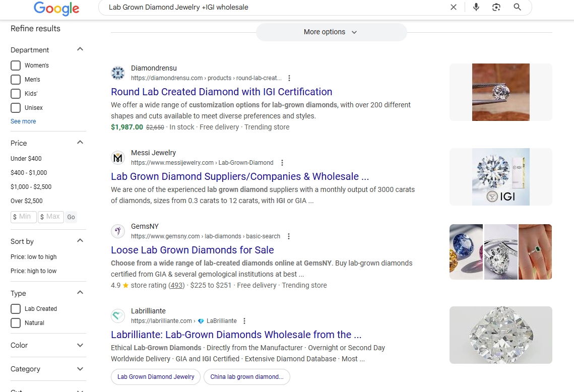Open Diamondrensu result three-dot menu

[289, 78]
